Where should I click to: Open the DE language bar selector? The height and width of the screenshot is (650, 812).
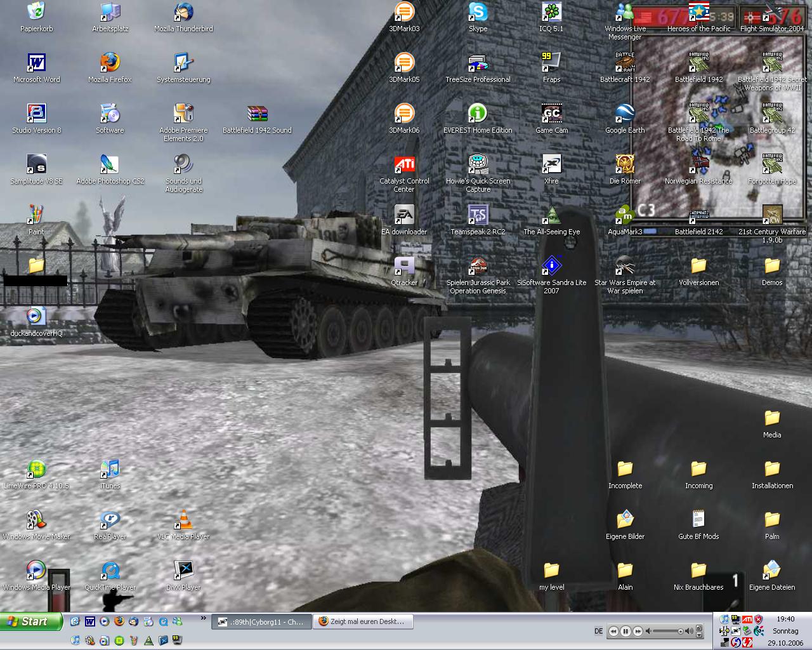tap(598, 631)
